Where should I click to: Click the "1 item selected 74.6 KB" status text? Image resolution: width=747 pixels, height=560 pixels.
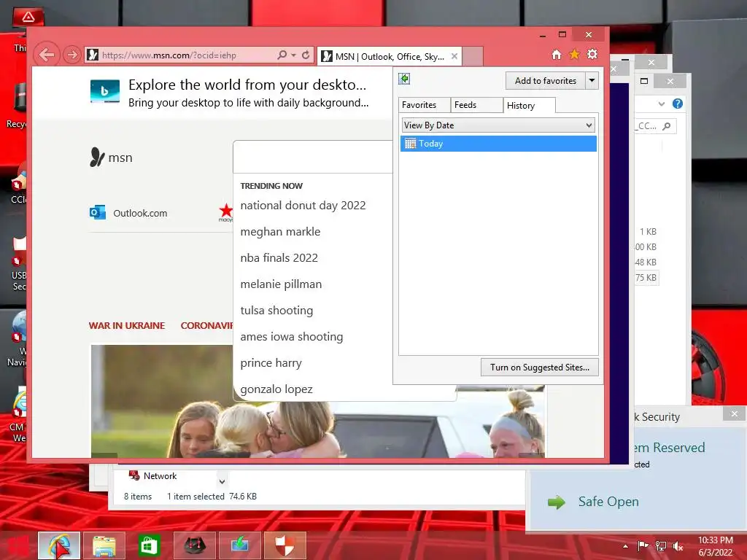212,496
